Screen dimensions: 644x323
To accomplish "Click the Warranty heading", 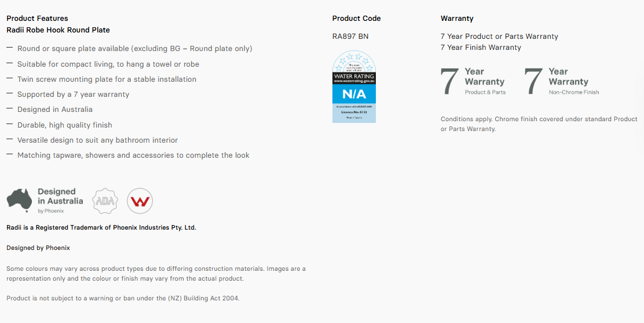I will (457, 19).
